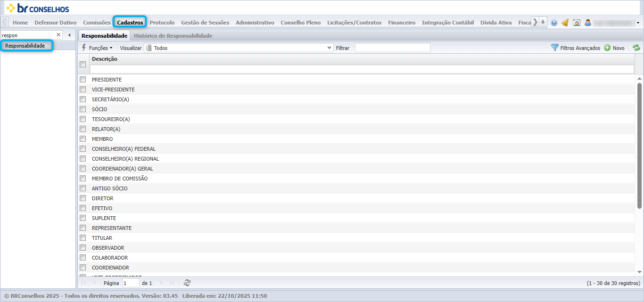Open the Dívida Ativa menu
644x302 pixels.
[x=496, y=22]
